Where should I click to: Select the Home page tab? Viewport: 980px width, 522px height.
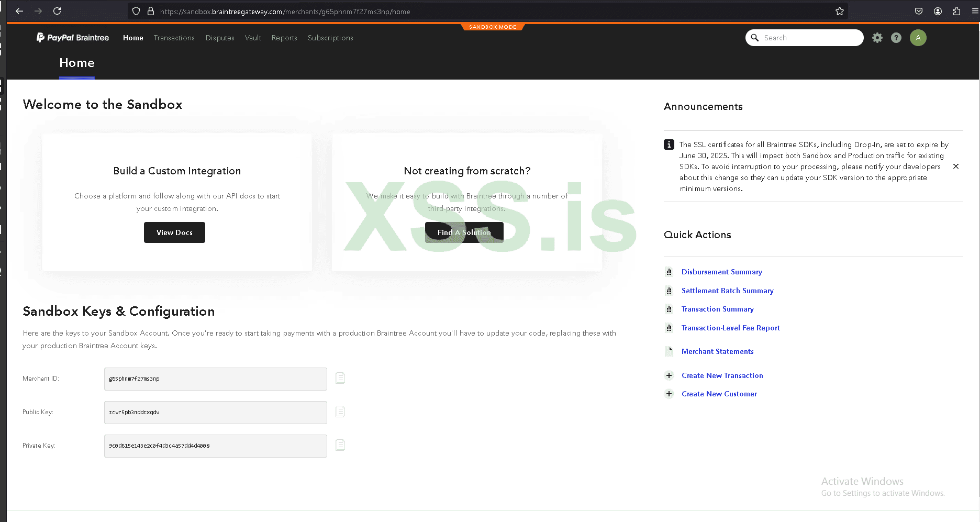coord(77,63)
